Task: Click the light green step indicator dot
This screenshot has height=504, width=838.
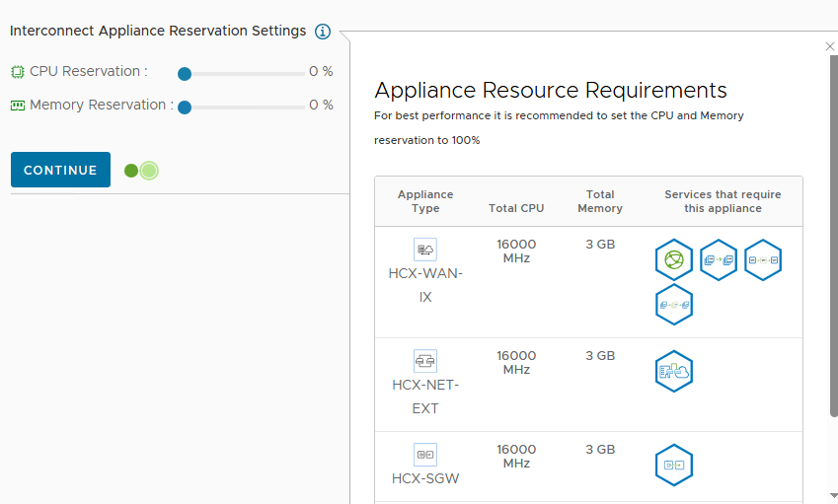Action: [x=149, y=171]
